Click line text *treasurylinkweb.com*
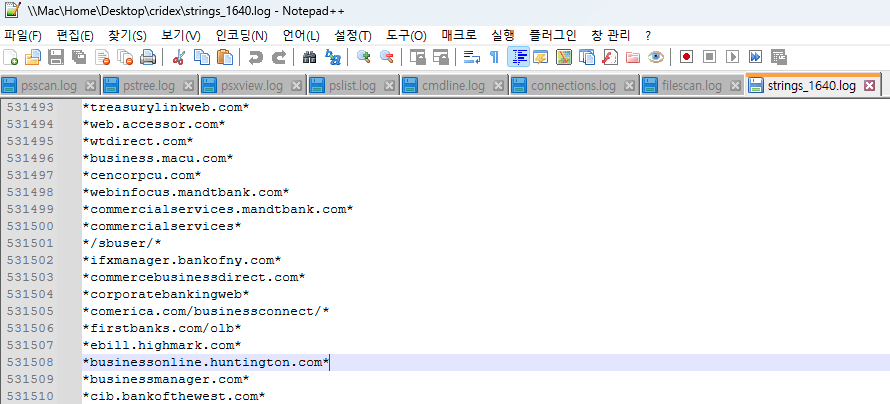 (x=166, y=107)
